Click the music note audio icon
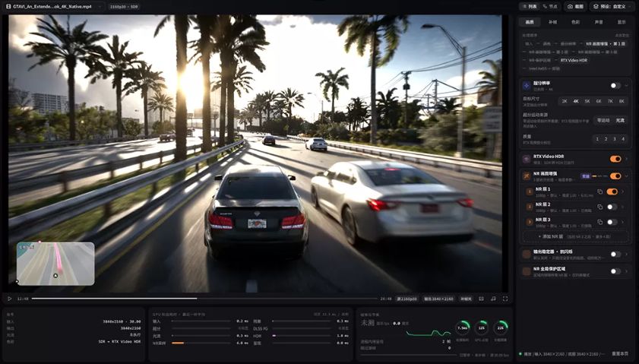Viewport: 639px width, 364px height. click(x=493, y=299)
